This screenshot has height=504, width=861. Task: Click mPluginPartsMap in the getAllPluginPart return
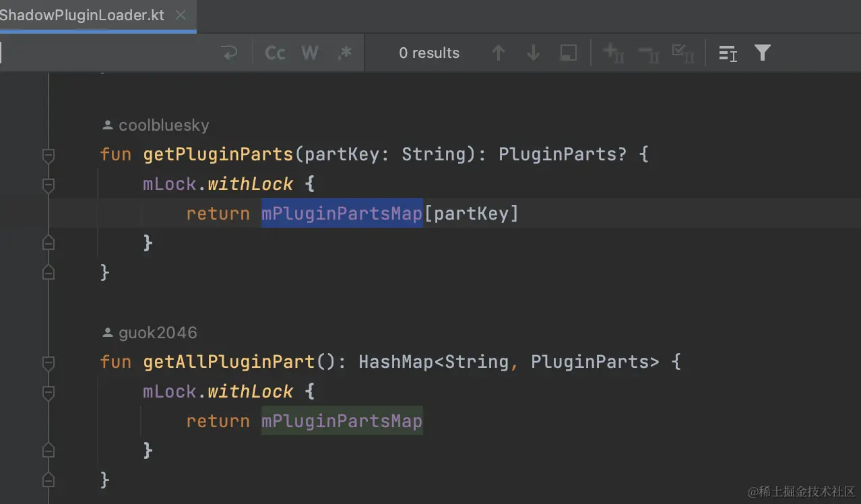click(342, 421)
